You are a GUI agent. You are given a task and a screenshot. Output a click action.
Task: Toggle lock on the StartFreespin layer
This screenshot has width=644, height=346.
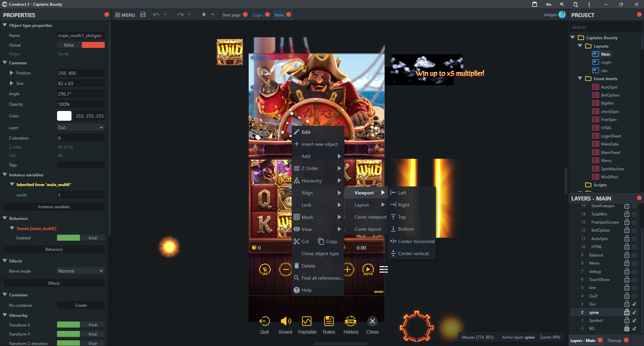click(627, 206)
